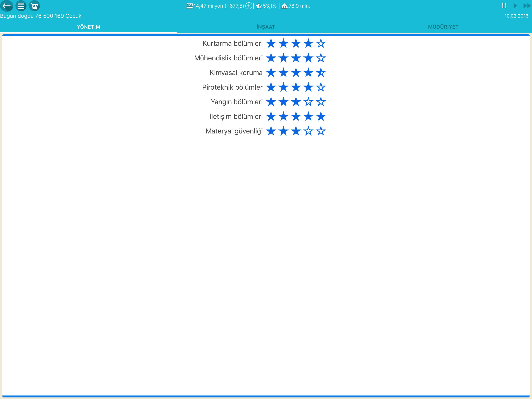Click the population crowd icon
The image size is (532, 399).
tap(284, 6)
